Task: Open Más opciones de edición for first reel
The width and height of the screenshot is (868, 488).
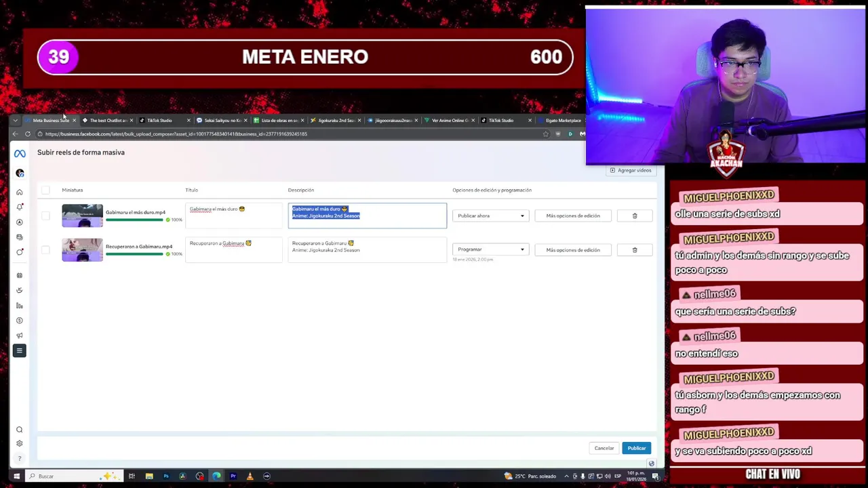Action: pos(573,216)
